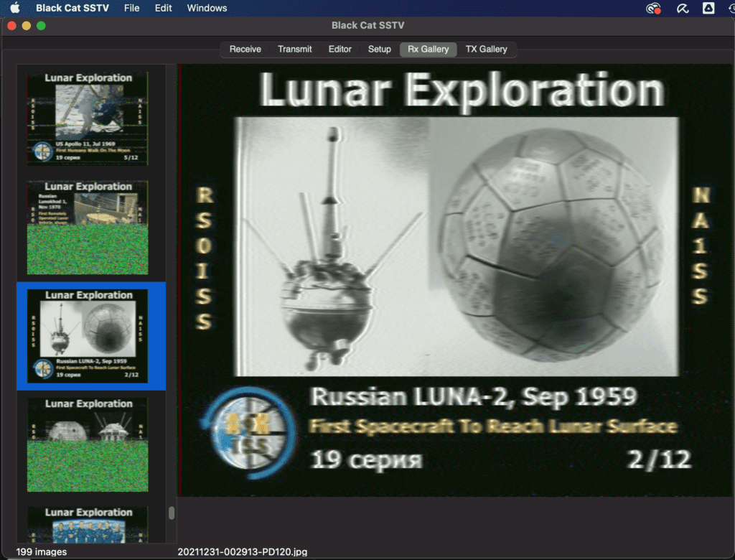The height and width of the screenshot is (560, 735).
Task: Go to the Setup tab
Action: coord(379,50)
